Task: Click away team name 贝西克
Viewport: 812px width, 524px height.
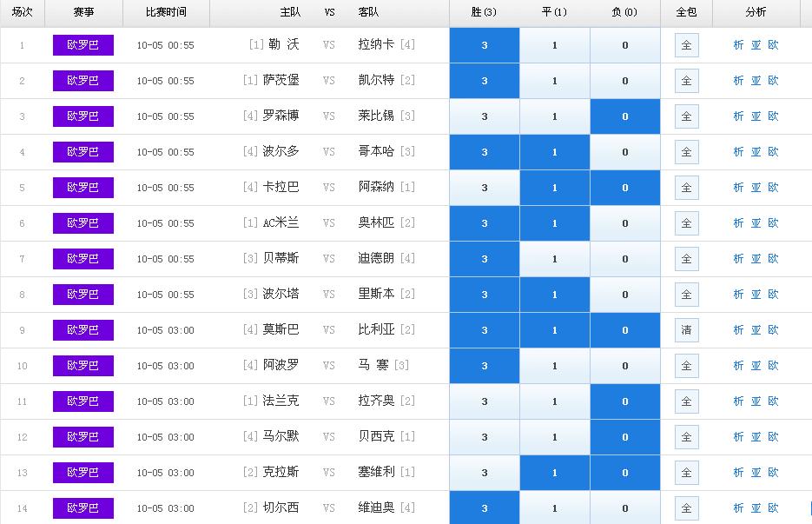Action: 376,436
